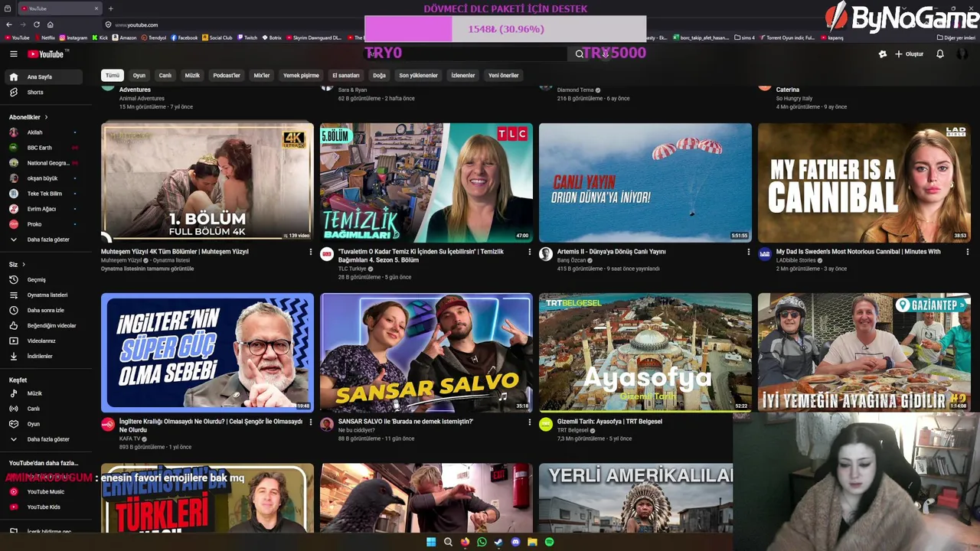Image resolution: width=980 pixels, height=551 pixels.
Task: Open File Explorer from taskbar
Action: click(532, 542)
